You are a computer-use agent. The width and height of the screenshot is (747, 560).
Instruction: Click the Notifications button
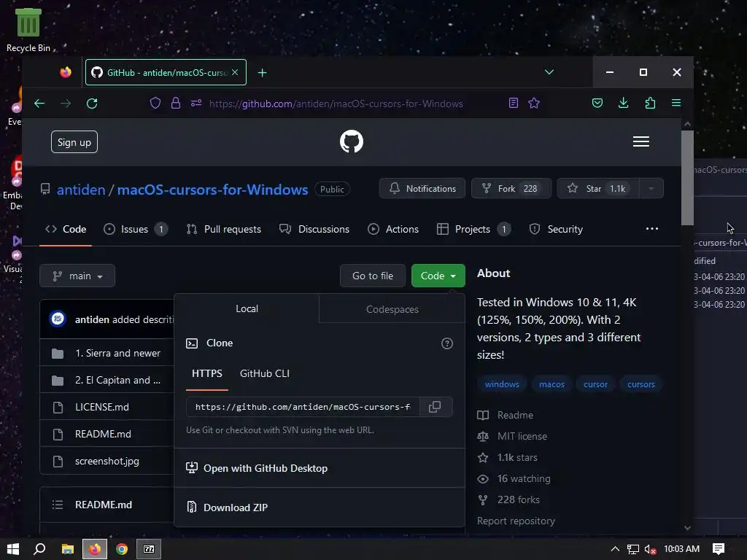click(422, 189)
